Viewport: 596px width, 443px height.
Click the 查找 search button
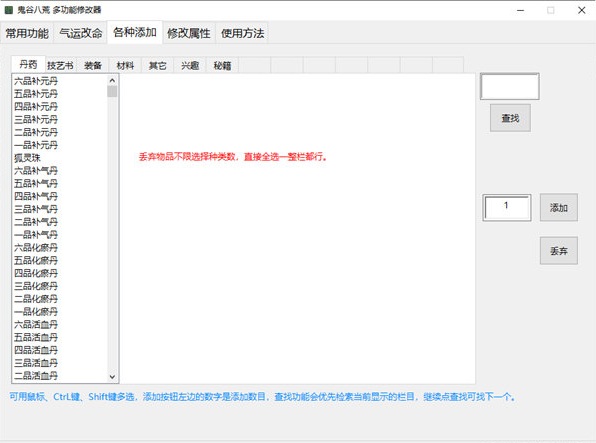point(510,118)
